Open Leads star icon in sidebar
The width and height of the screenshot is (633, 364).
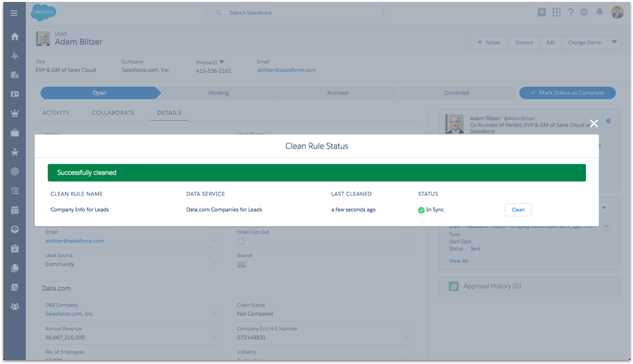tap(15, 152)
